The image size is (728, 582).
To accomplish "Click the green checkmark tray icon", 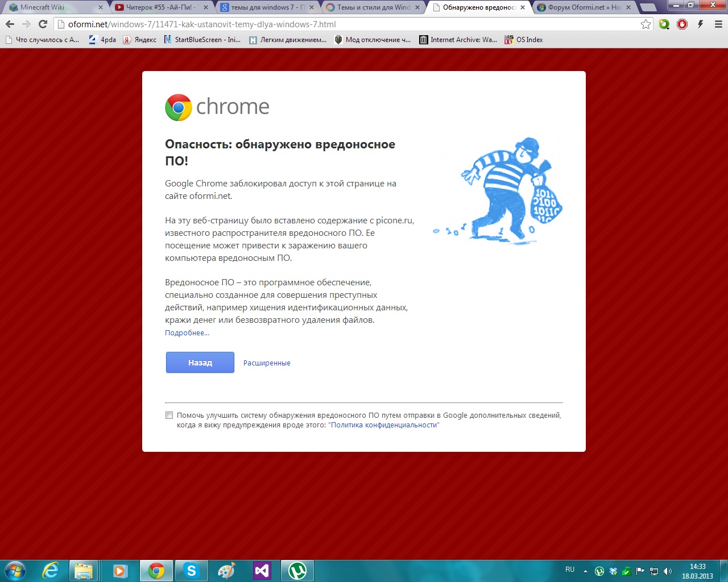I will coord(627,571).
